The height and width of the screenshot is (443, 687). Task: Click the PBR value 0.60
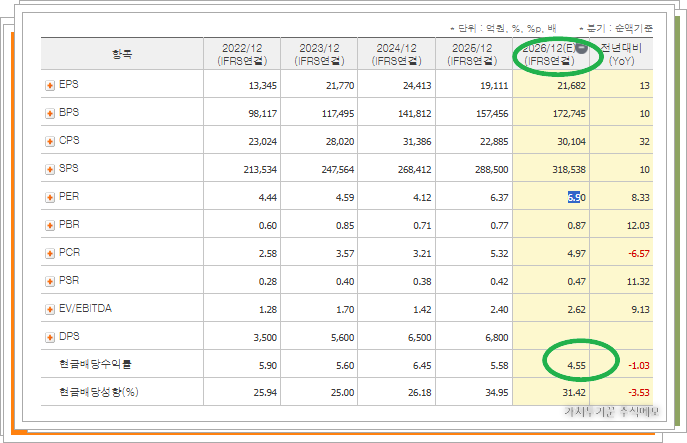(268, 226)
